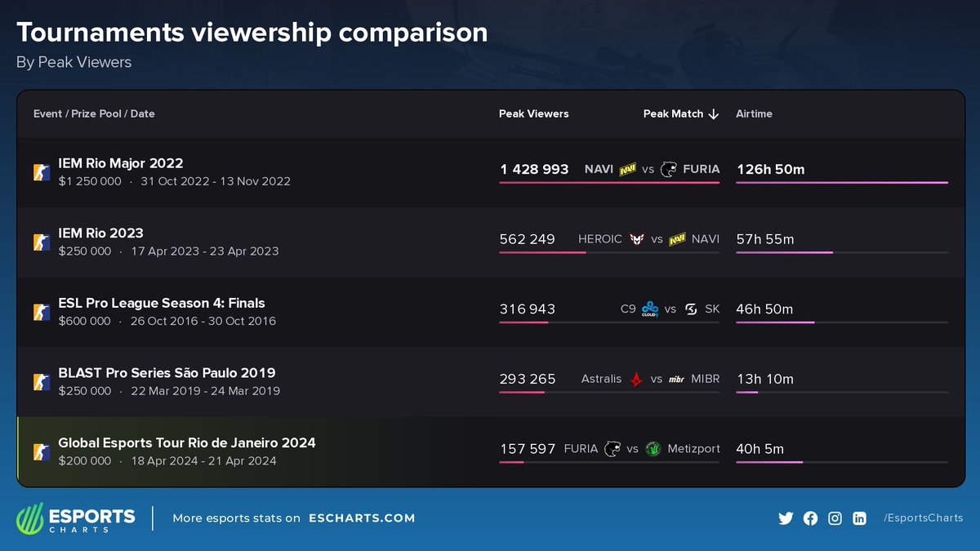
Task: Click the CS icon beside IEM Rio Major 2022
Action: point(42,172)
